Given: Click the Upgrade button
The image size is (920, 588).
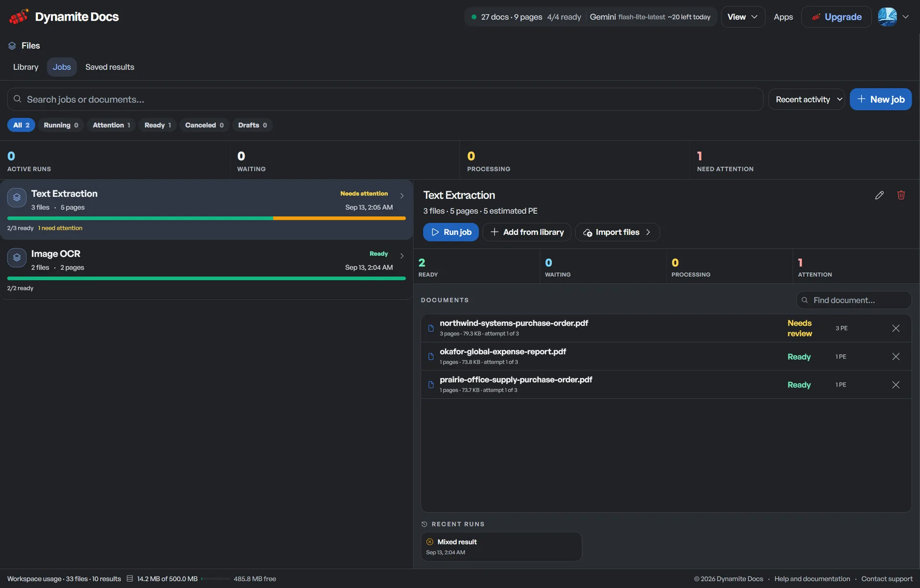Looking at the screenshot, I should click(837, 17).
